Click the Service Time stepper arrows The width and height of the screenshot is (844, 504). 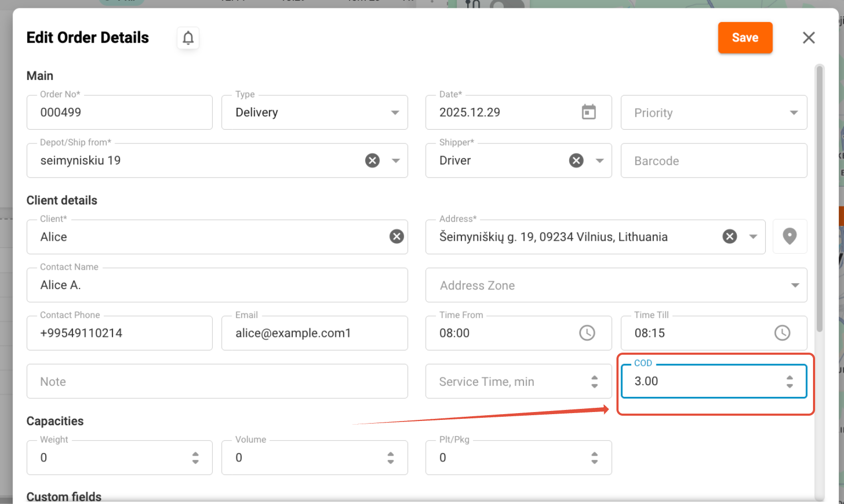(x=594, y=382)
